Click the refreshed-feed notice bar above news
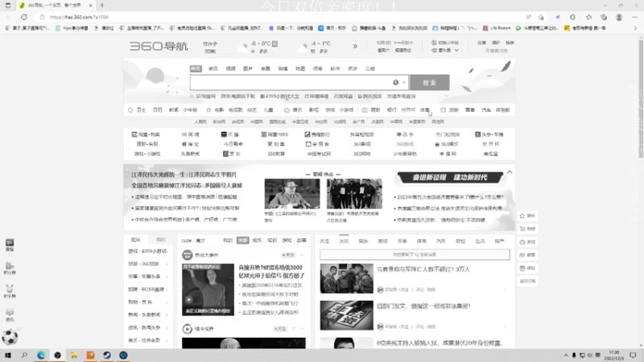 [415, 255]
